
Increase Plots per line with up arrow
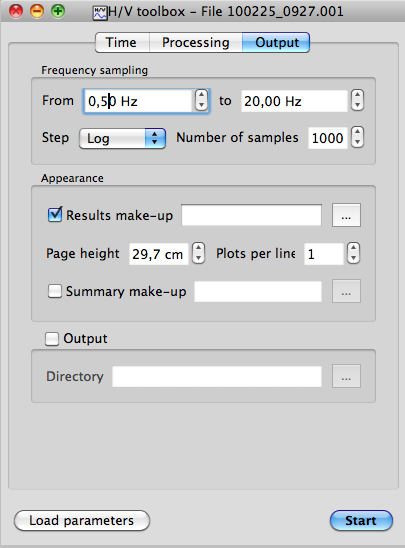point(353,248)
